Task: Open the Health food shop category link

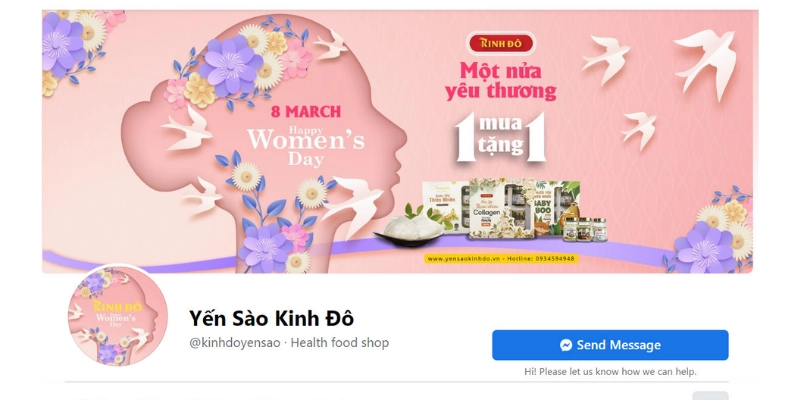Action: 340,343
